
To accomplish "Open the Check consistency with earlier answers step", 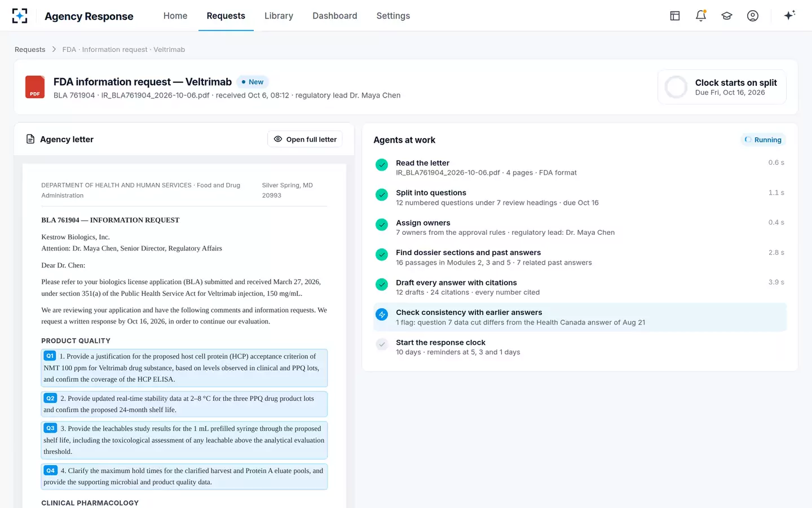I will click(x=580, y=317).
